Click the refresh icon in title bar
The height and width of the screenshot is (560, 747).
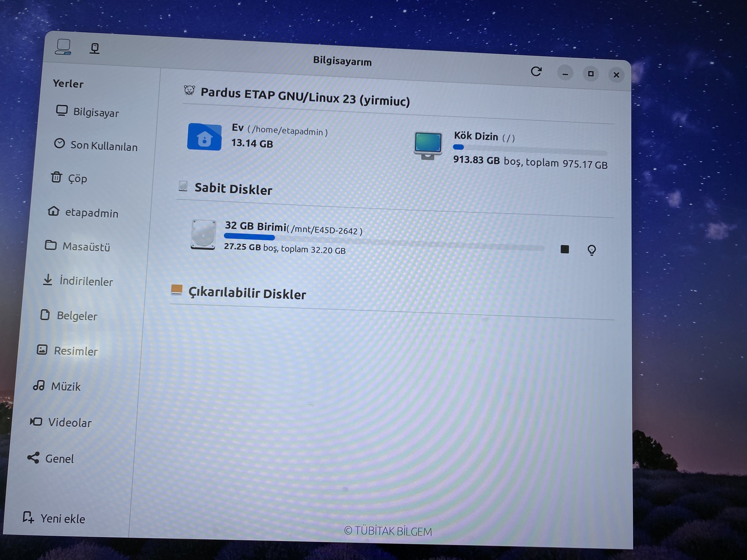click(x=536, y=71)
